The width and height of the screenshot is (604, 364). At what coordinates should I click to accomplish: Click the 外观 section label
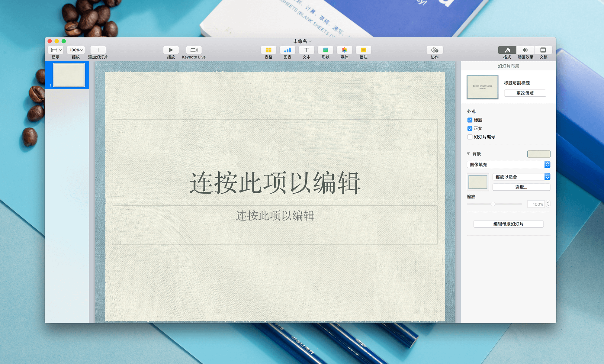(x=471, y=111)
